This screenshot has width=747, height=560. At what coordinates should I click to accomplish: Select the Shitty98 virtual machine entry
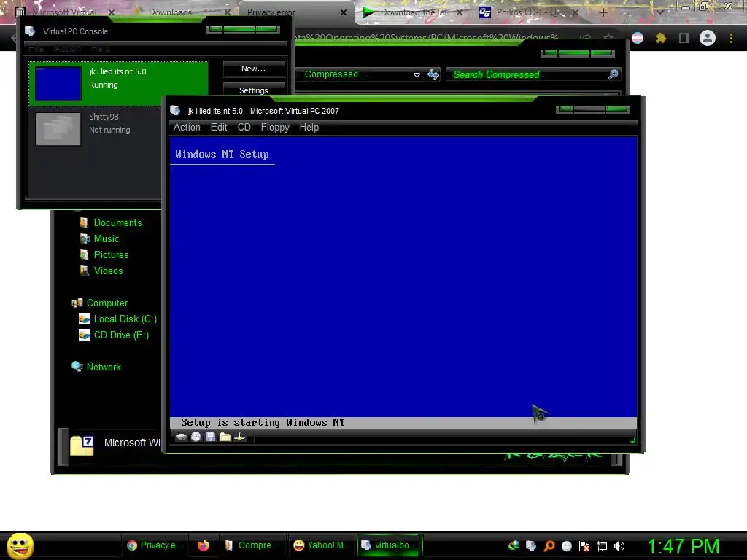tap(96, 128)
